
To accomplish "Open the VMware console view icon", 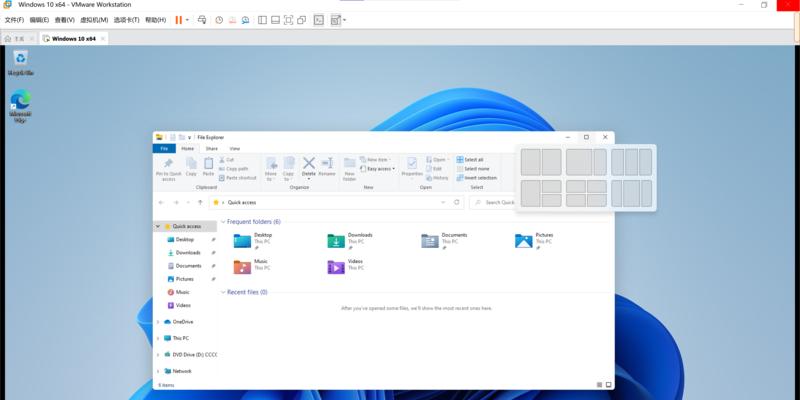I will tap(318, 20).
